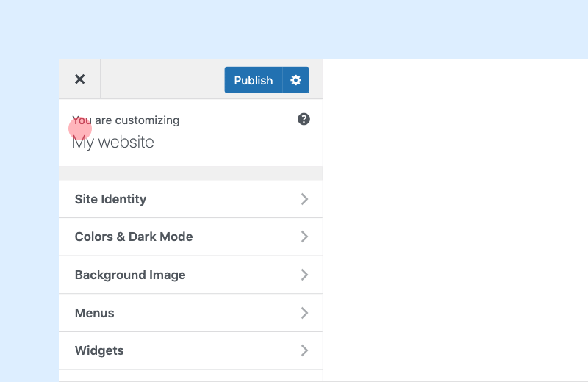Click the gray divider strip above Site Identity

(x=191, y=173)
